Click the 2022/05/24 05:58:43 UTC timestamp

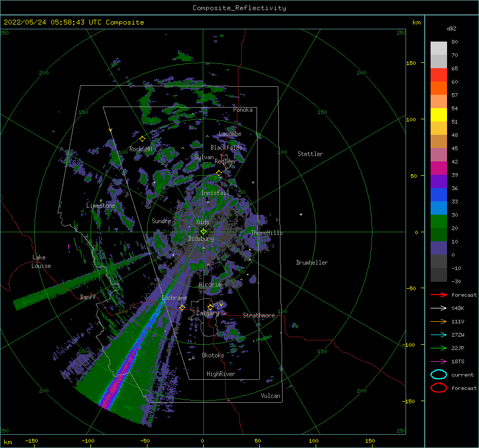[52, 22]
